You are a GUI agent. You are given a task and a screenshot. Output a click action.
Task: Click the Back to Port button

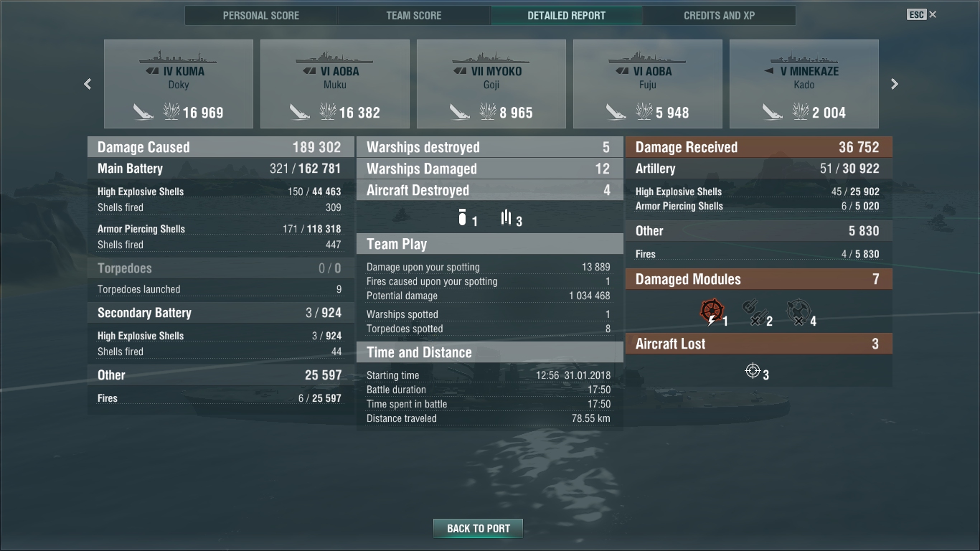tap(478, 528)
